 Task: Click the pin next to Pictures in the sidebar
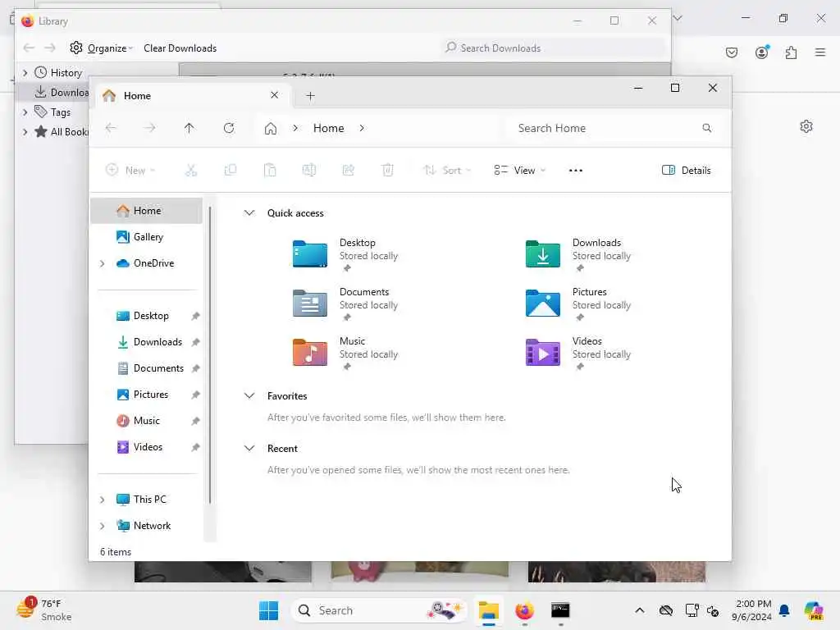pyautogui.click(x=195, y=395)
